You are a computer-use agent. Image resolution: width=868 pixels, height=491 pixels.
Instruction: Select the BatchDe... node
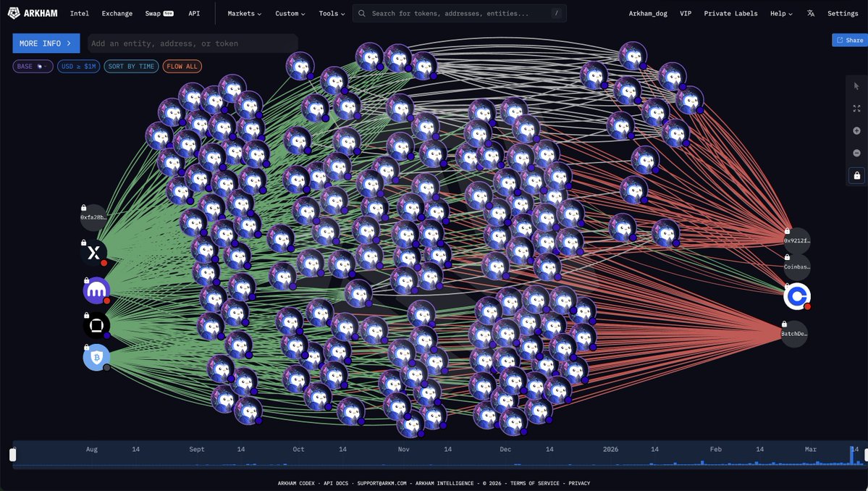[794, 334]
